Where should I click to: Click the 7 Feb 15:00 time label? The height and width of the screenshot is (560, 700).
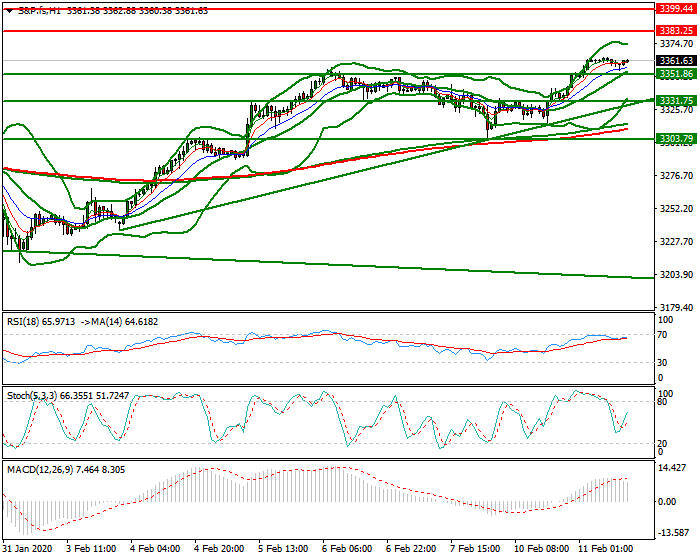tap(475, 548)
